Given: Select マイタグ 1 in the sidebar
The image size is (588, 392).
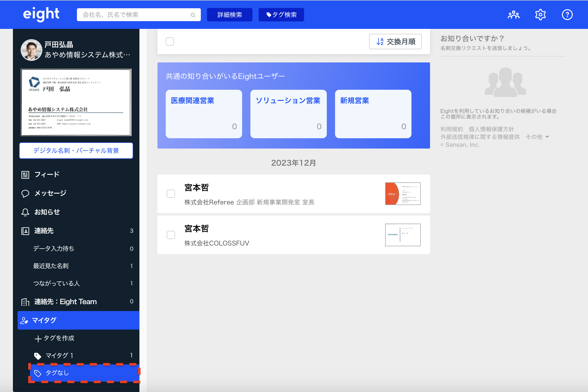Looking at the screenshot, I should point(59,356).
